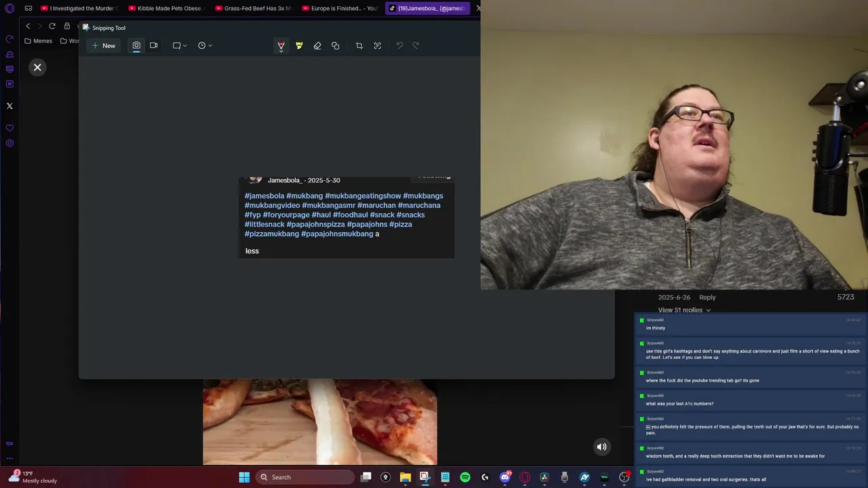Viewport: 868px width, 488px height.
Task: Click the site lock icon
Action: coord(67,26)
